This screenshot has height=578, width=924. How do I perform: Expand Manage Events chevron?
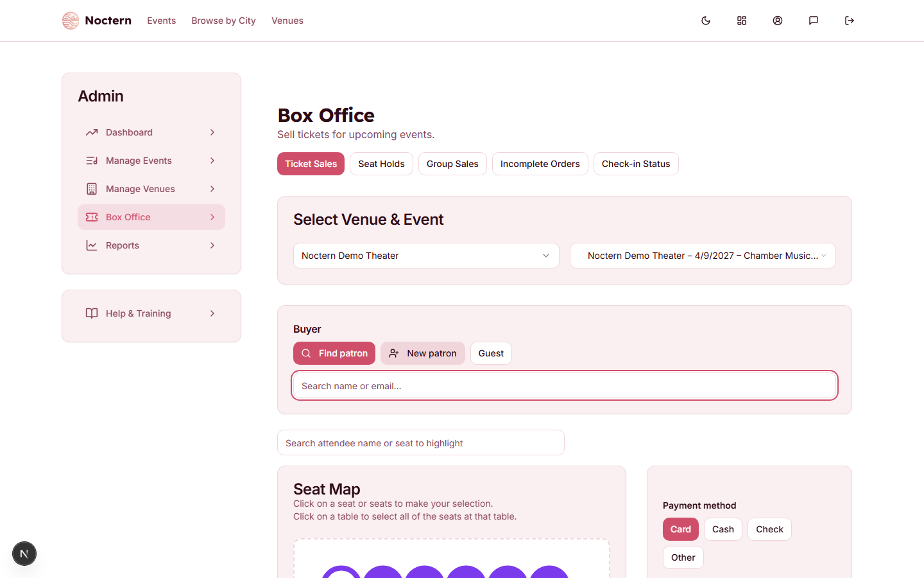[212, 161]
